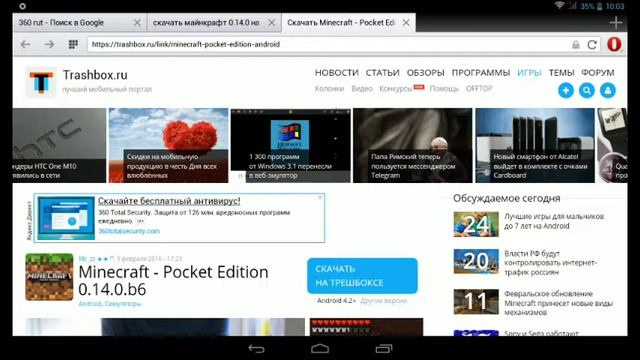Image resolution: width=640 pixels, height=360 pixels.
Task: Close the 'скачать майнкрафт 0.14.0' tab
Action: pyautogui.click(x=271, y=23)
